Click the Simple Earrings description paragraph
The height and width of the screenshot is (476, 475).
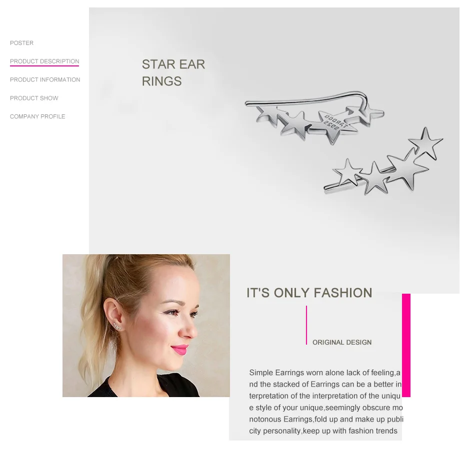pos(326,402)
